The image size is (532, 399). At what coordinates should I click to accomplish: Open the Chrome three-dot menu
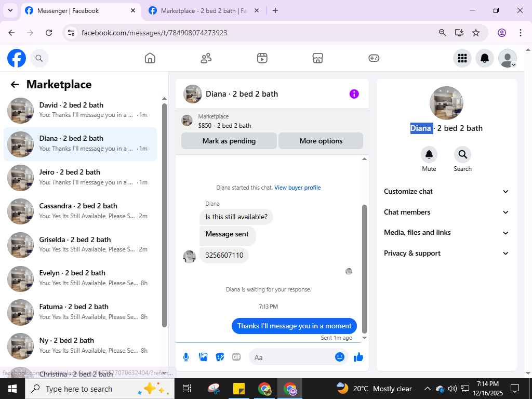tap(521, 33)
